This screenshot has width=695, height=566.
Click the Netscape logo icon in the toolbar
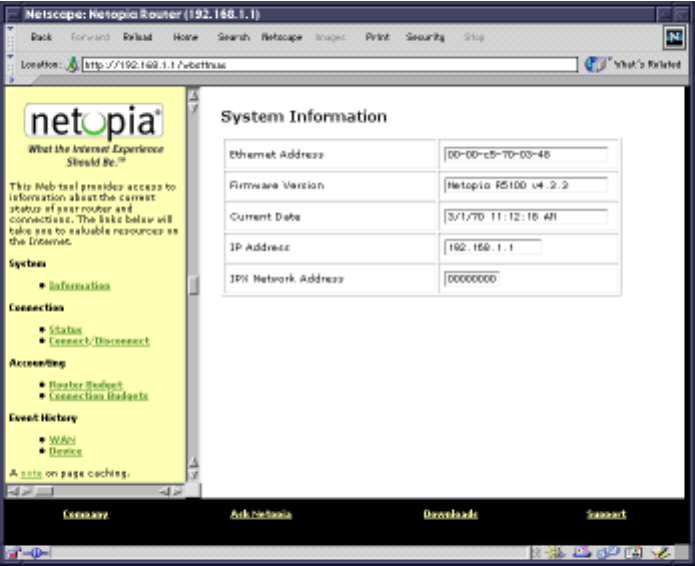(x=676, y=39)
